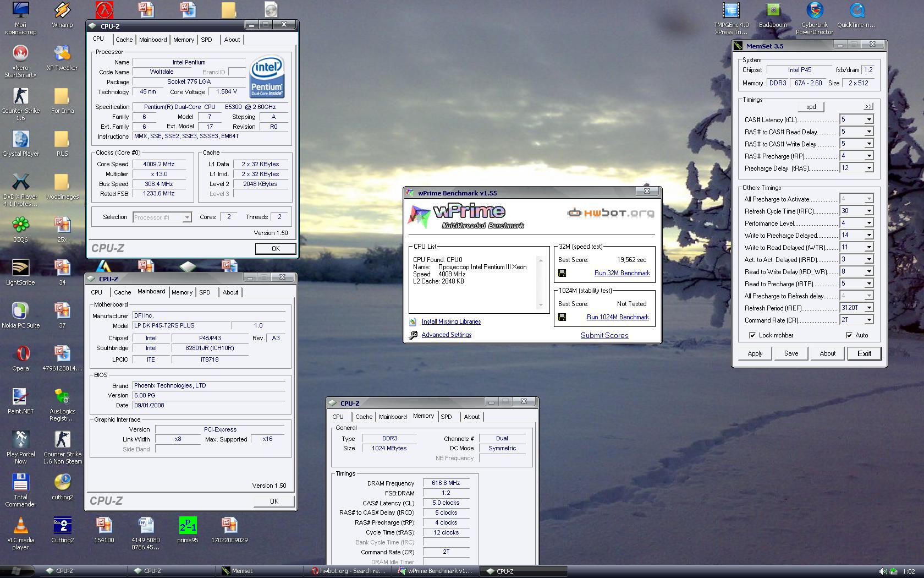The width and height of the screenshot is (924, 578).
Task: Open QuickTime desktop shortcut
Action: pyautogui.click(x=856, y=15)
